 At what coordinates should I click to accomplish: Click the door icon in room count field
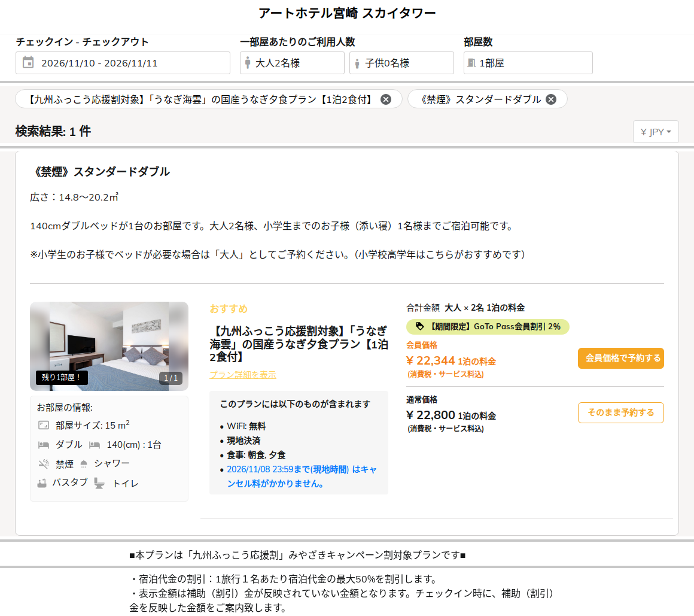(x=471, y=63)
